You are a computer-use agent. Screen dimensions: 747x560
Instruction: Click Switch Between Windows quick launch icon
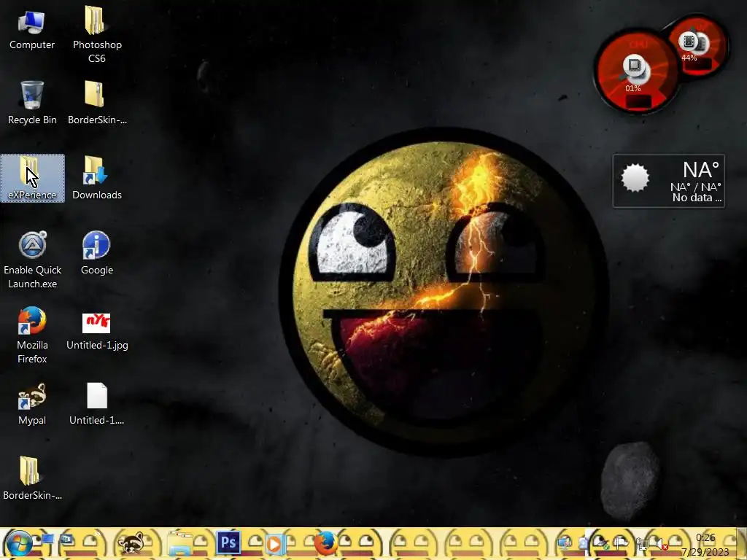(66, 539)
